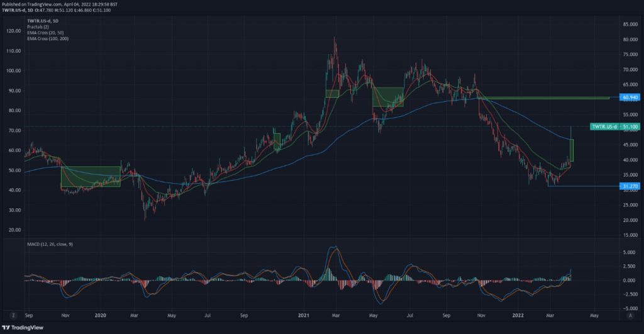Click the C:51.100 close value in header
The height and width of the screenshot is (334, 644).
(x=101, y=10)
